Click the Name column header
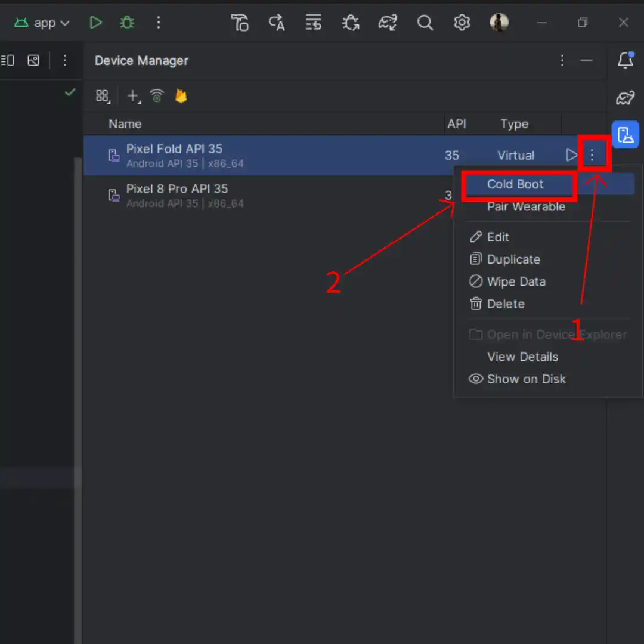The width and height of the screenshot is (644, 644). point(125,124)
